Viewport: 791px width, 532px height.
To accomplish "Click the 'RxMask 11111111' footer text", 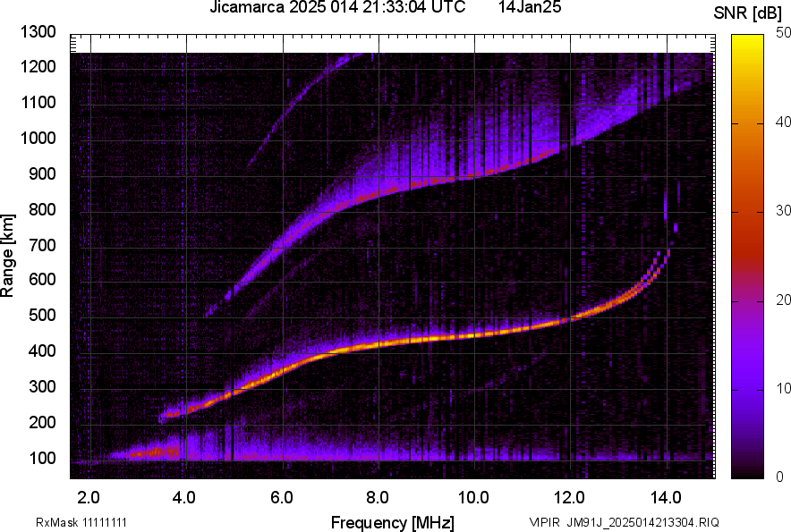I will click(x=81, y=522).
